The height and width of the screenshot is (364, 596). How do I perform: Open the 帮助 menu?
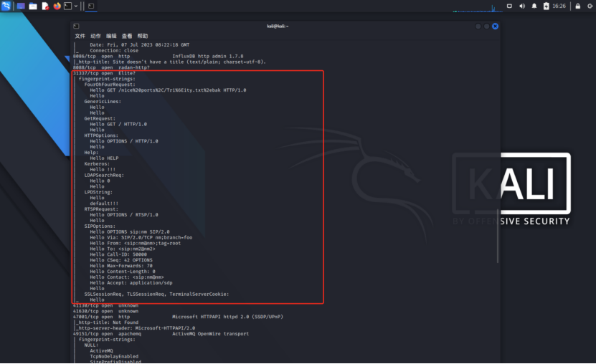143,36
